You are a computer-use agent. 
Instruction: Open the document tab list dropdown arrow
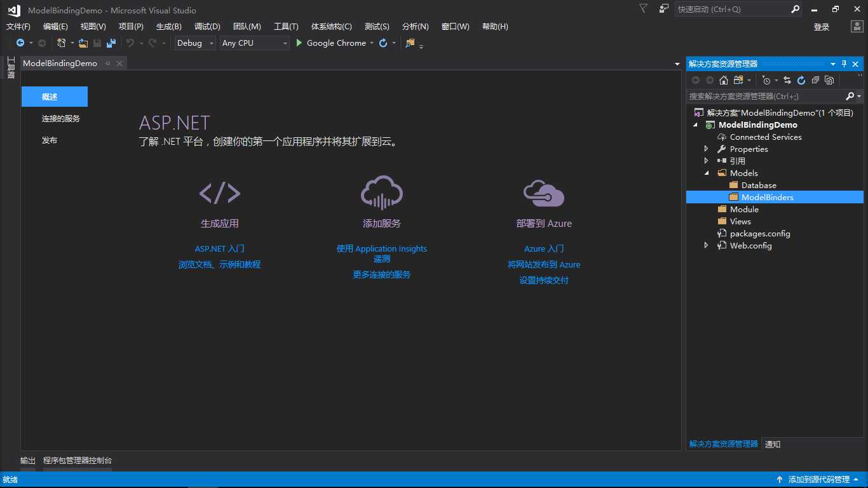pos(677,64)
